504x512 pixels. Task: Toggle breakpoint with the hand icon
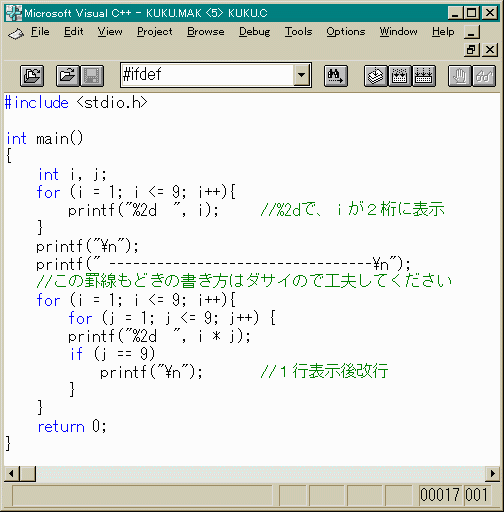pyautogui.click(x=460, y=76)
